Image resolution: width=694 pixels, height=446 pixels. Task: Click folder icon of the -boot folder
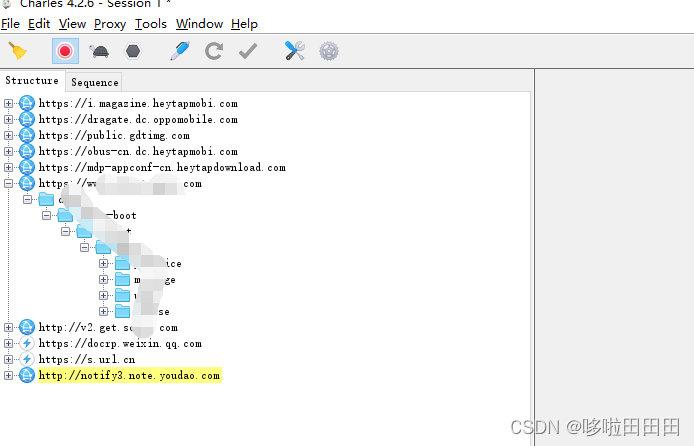[65, 215]
